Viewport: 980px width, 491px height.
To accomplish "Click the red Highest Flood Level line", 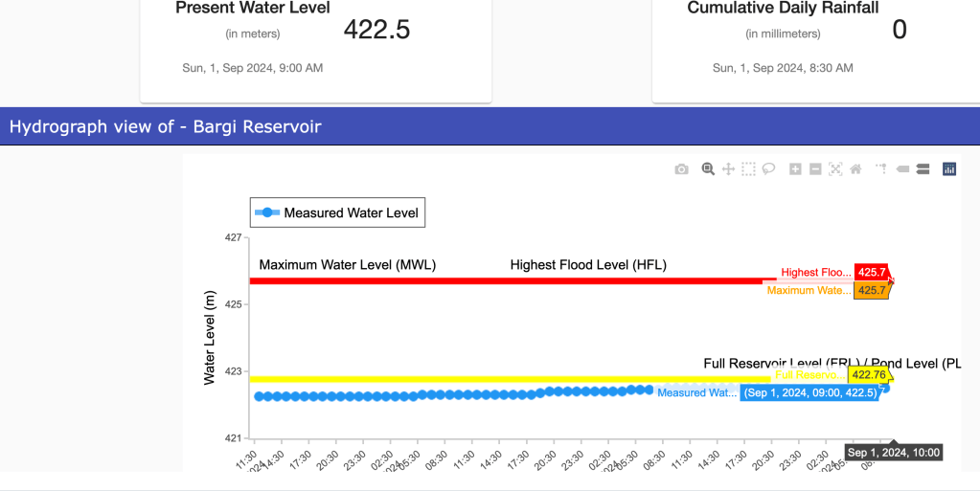I will click(479, 280).
